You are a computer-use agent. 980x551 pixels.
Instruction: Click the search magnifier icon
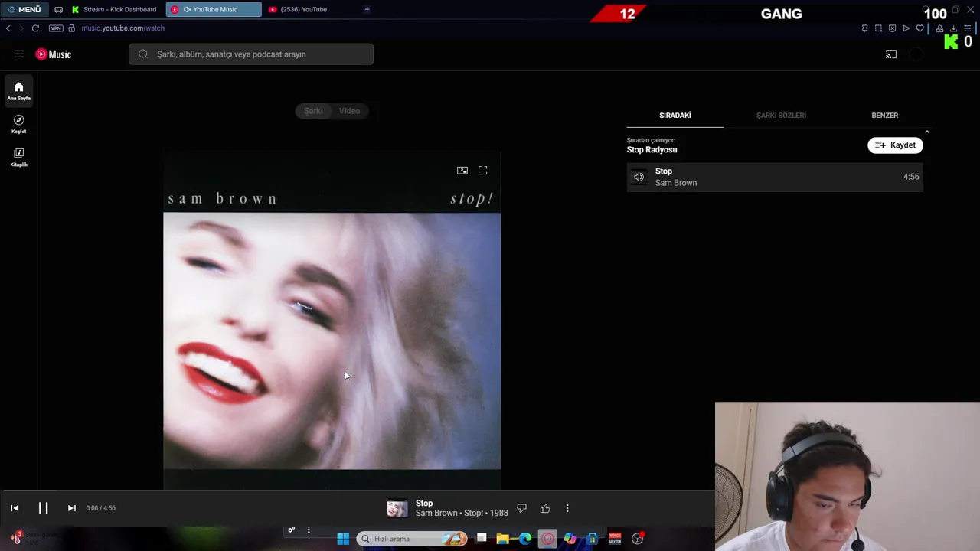pos(143,54)
